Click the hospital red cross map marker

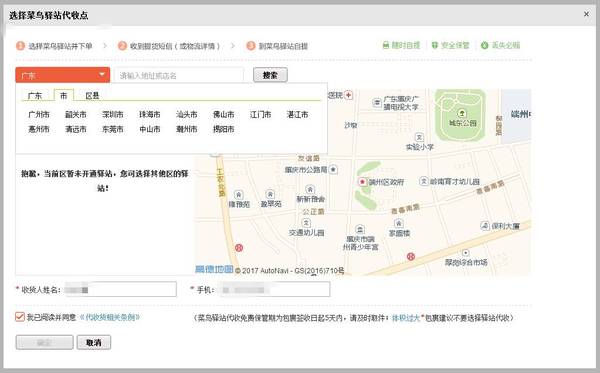click(349, 94)
